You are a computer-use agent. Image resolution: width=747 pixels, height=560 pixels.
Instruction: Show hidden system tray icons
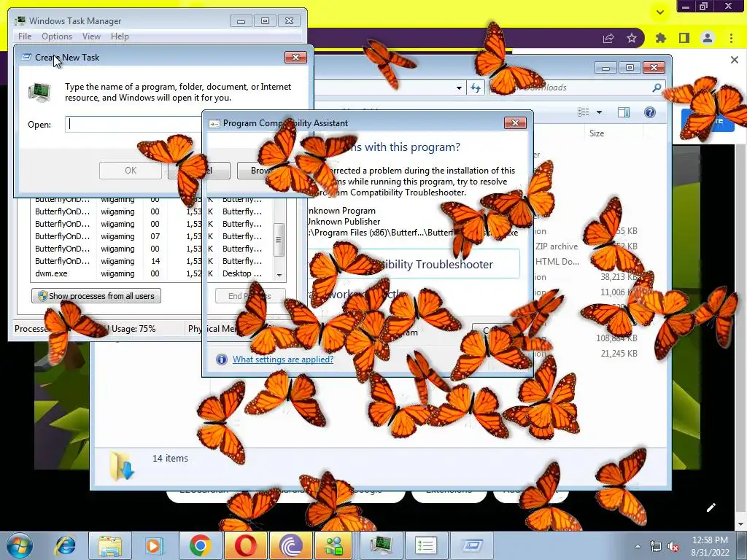[638, 546]
